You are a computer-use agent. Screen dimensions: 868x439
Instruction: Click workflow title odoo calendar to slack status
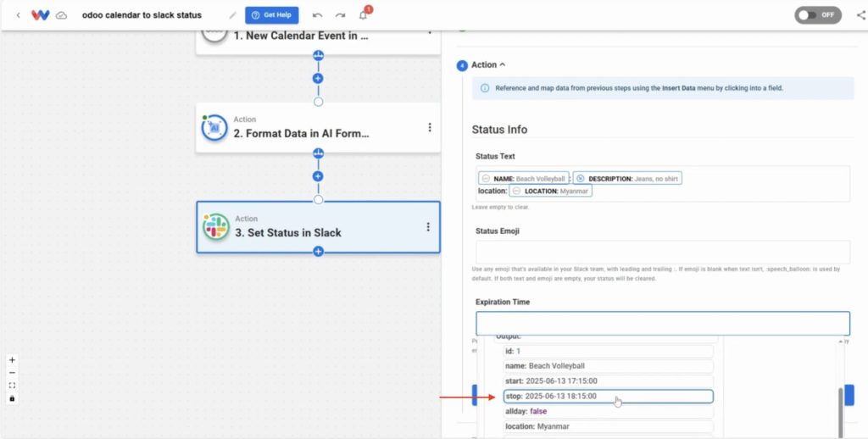142,15
